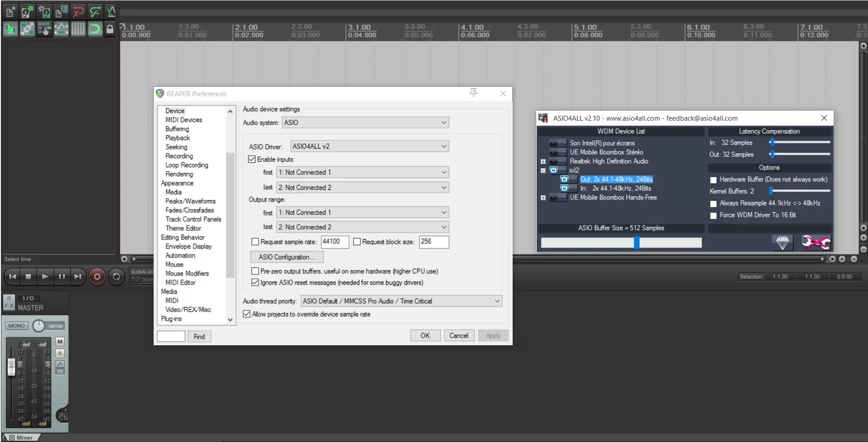
Task: Open Project Settings from the toolbar
Action: [x=61, y=11]
